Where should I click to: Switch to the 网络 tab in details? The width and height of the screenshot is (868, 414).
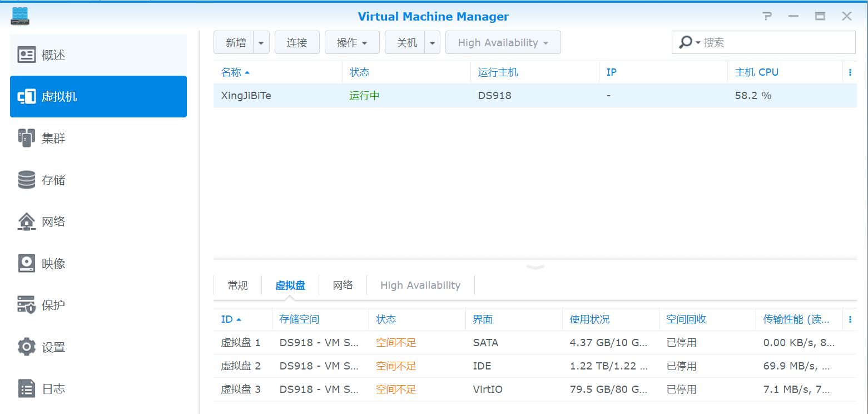343,285
